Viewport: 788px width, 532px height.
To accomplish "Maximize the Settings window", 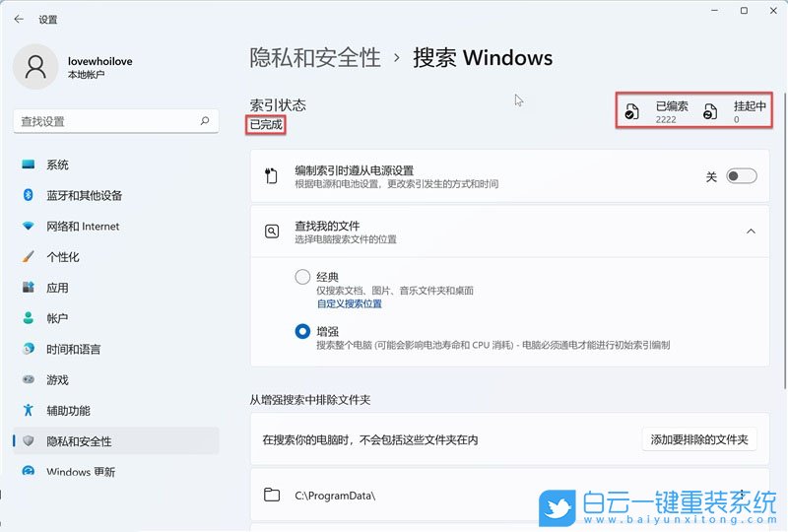I will (744, 11).
